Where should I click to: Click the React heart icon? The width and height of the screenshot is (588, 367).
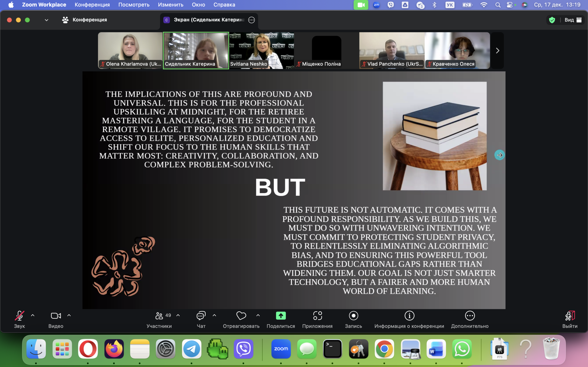[241, 316]
